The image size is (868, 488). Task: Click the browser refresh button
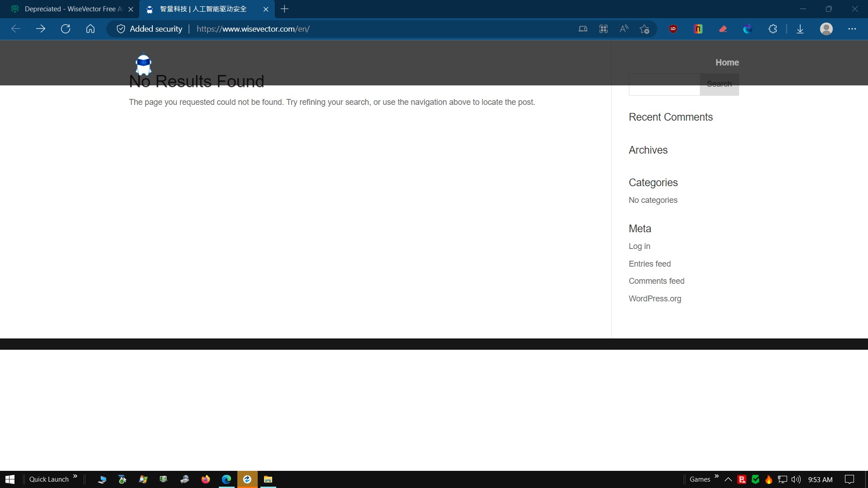click(66, 29)
